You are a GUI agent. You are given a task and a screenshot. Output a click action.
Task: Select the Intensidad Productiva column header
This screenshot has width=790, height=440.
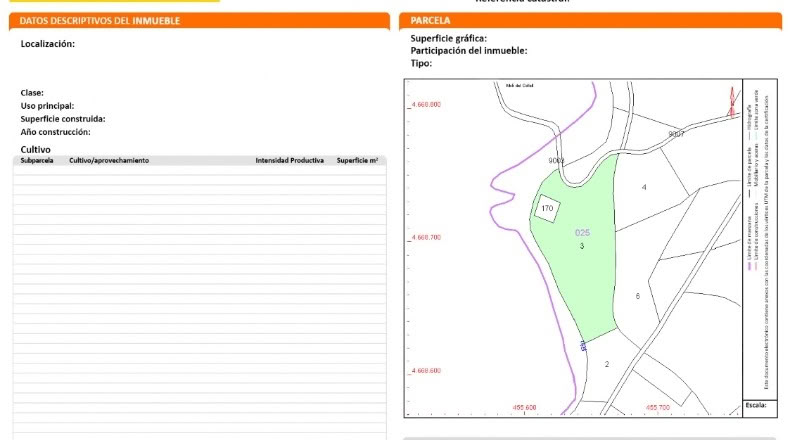289,160
